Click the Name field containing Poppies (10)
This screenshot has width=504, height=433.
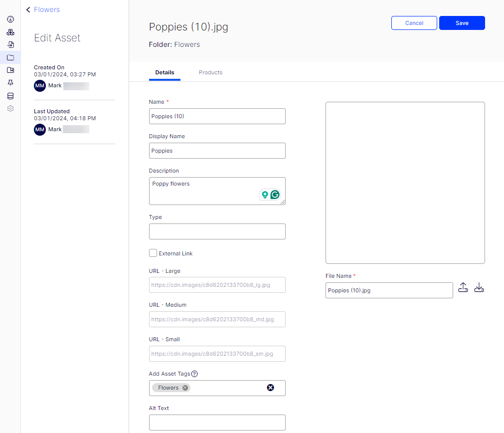(x=217, y=116)
